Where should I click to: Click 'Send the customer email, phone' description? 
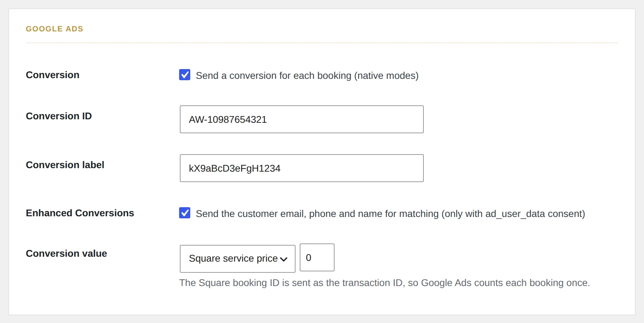(x=390, y=214)
